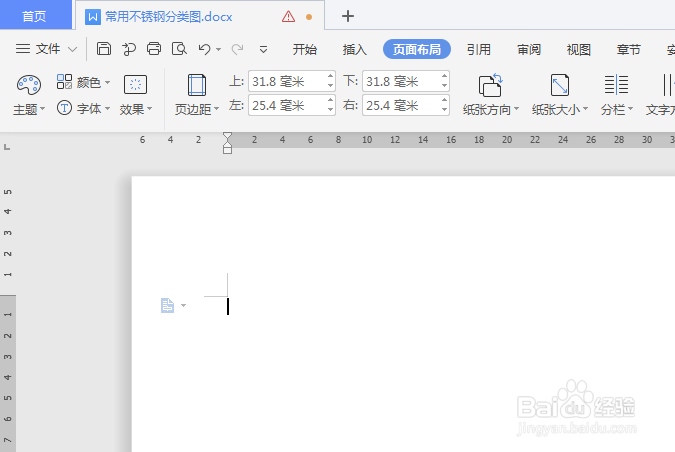
Task: Expand the 效果 dropdown label
Action: [136, 109]
